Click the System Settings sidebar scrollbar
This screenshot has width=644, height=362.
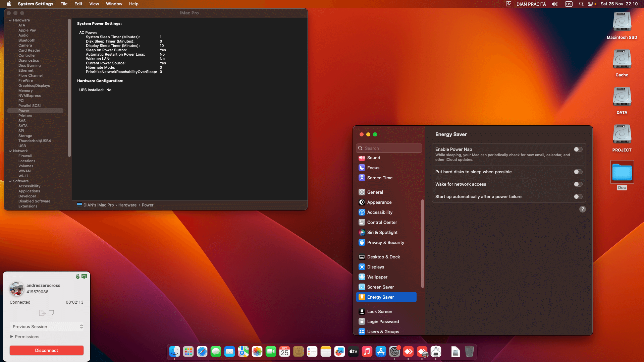click(x=423, y=244)
